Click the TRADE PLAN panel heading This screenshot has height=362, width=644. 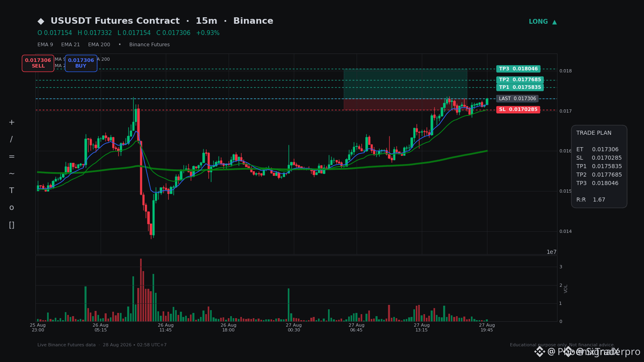tap(594, 133)
